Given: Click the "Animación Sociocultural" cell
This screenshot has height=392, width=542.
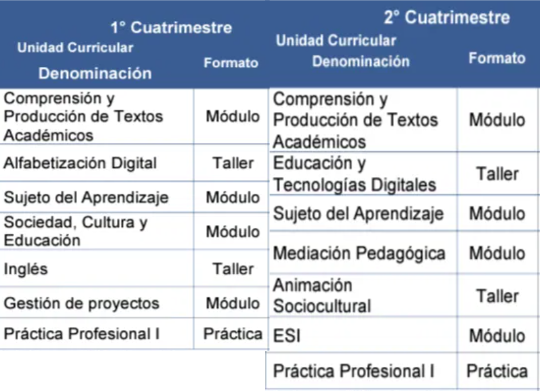Looking at the screenshot, I should pos(322,295).
